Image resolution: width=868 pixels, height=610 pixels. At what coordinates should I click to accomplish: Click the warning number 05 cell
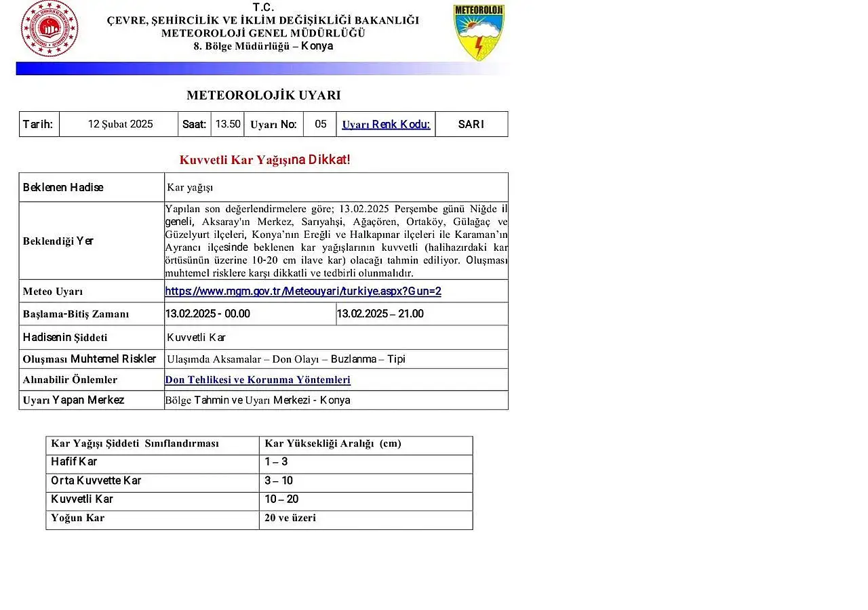point(320,124)
